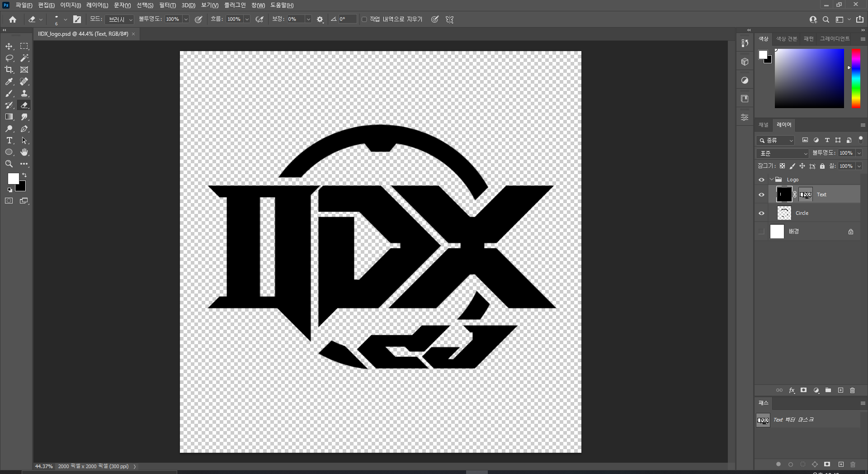The image size is (868, 474).
Task: Open the 보정 smoothing dropdown
Action: tap(308, 19)
